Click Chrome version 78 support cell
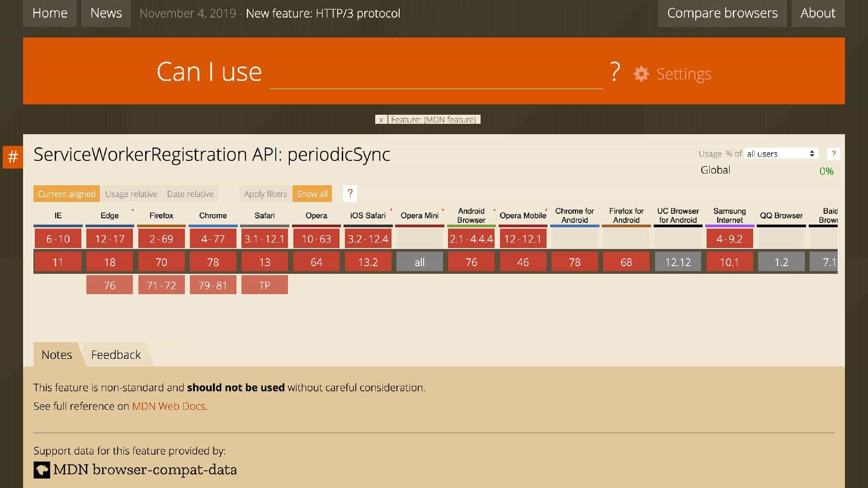The width and height of the screenshot is (868, 488). pyautogui.click(x=213, y=262)
